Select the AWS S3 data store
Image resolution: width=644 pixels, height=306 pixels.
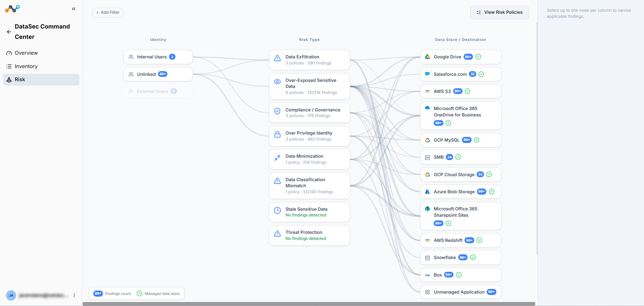(461, 91)
